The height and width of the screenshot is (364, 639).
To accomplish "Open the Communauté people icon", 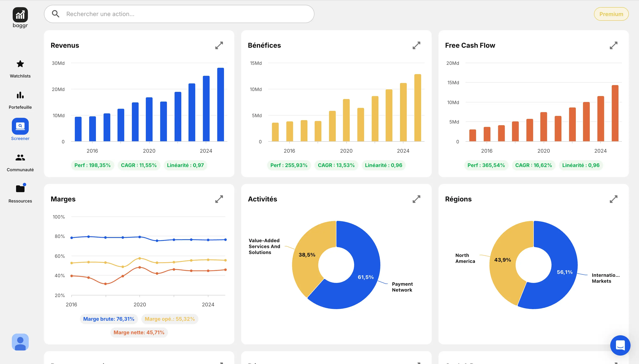I will click(20, 158).
